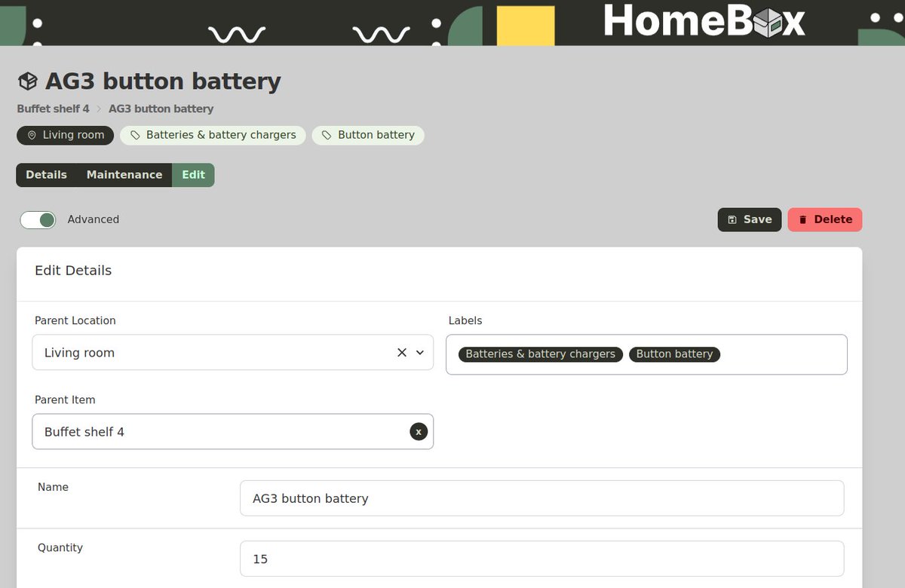Screen dimensions: 905x588
Task: Open the Batteries & battery chargers label badge
Action: click(x=213, y=135)
